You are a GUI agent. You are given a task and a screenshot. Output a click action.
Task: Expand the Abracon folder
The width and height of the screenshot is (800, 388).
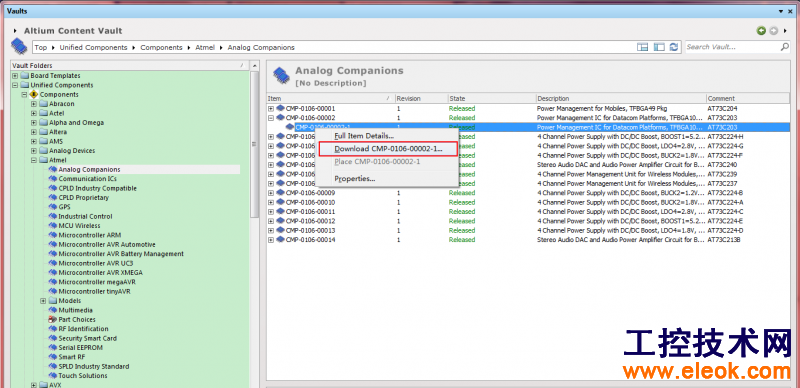coord(34,104)
